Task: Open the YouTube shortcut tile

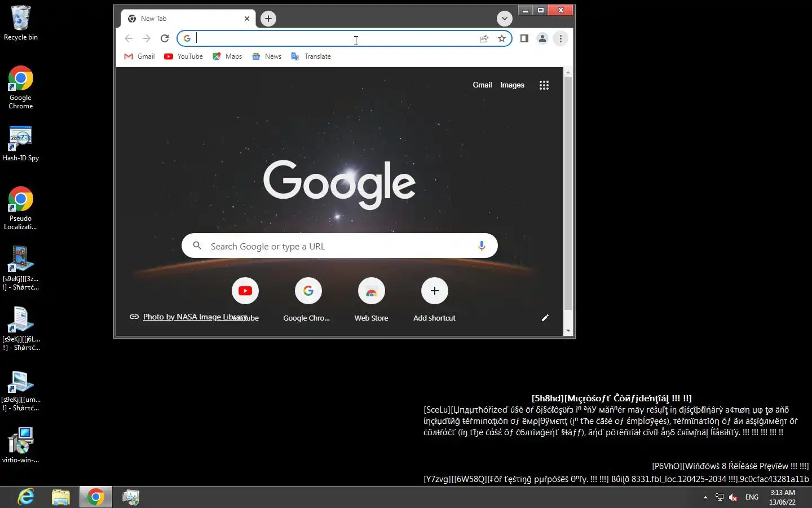Action: point(245,299)
